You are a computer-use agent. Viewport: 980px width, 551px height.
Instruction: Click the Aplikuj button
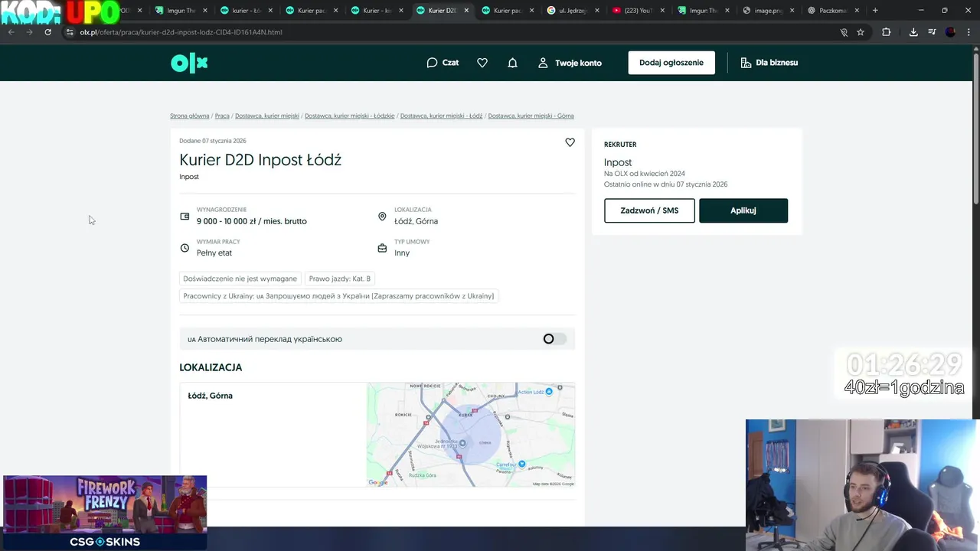click(743, 210)
